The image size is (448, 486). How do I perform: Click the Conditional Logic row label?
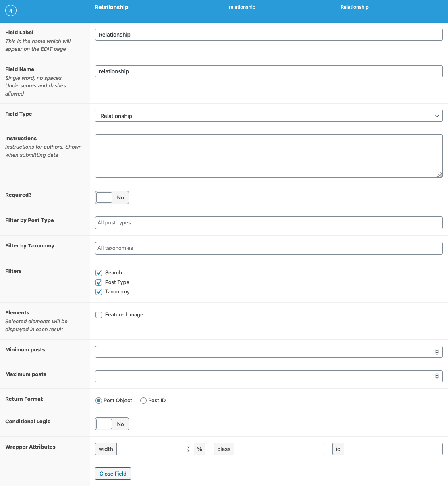click(28, 422)
